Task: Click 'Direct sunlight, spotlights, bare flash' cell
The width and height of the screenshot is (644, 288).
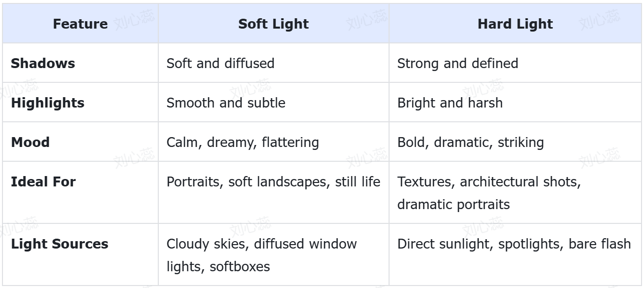Action: (514, 244)
